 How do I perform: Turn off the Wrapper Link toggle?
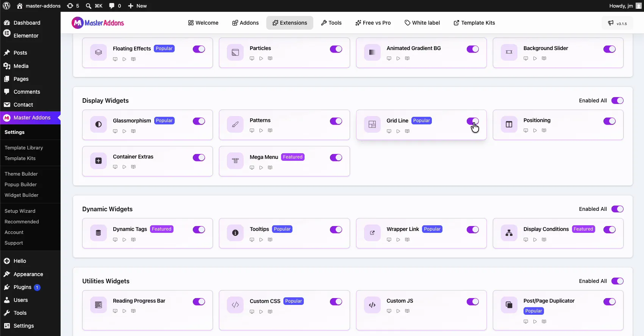pos(473,229)
